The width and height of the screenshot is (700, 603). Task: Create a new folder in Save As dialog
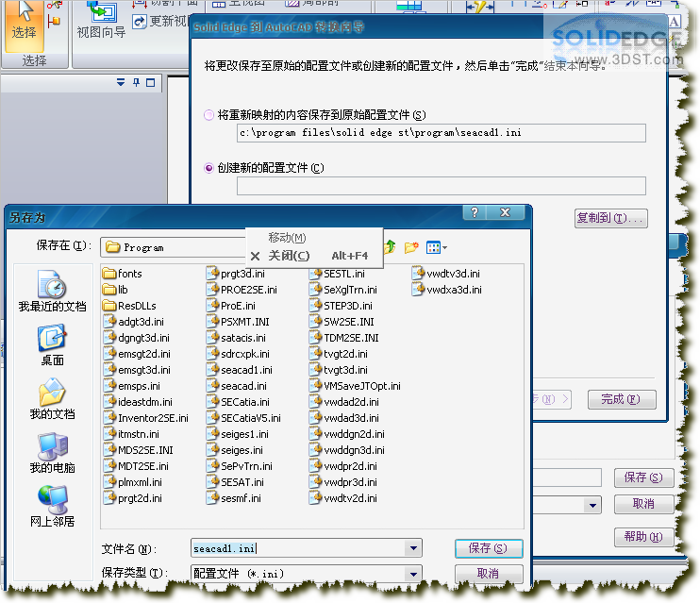411,247
